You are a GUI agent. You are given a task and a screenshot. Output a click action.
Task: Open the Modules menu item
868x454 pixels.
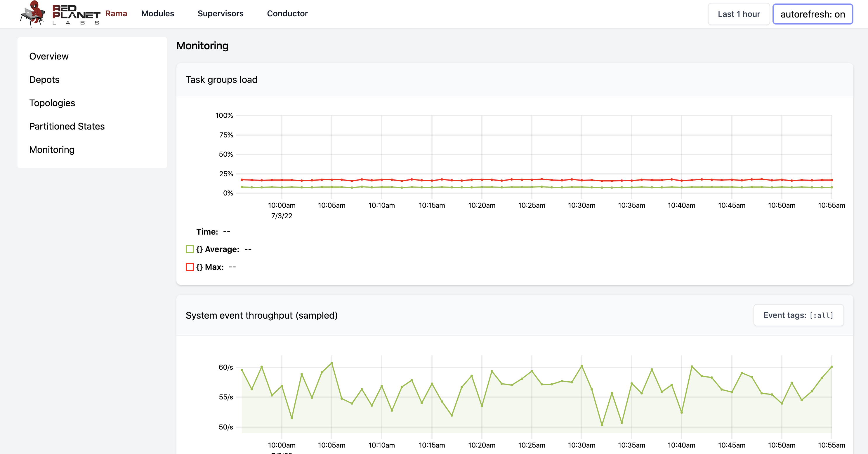(x=157, y=13)
